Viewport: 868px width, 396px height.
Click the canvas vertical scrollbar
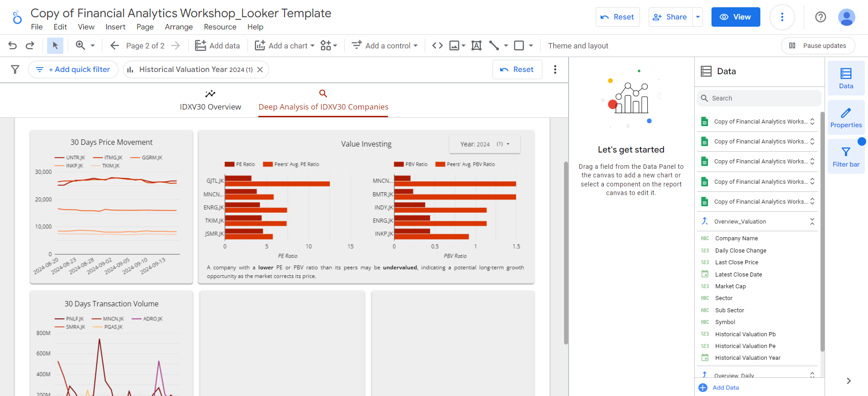[566, 253]
